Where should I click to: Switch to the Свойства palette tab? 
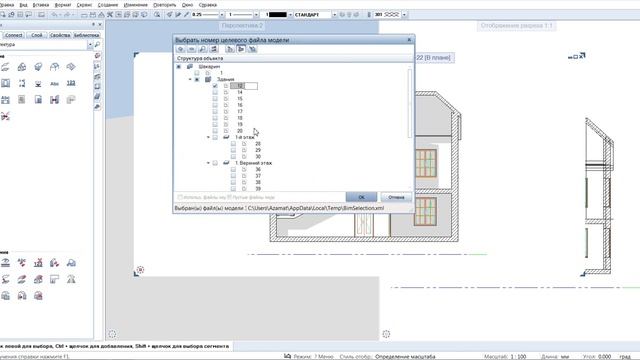(60, 35)
